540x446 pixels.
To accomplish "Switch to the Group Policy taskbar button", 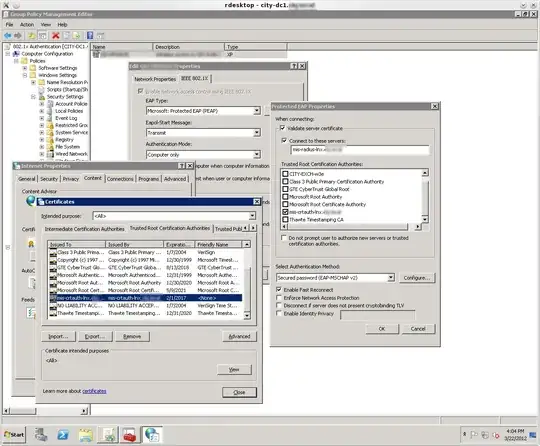I will [x=108, y=435].
